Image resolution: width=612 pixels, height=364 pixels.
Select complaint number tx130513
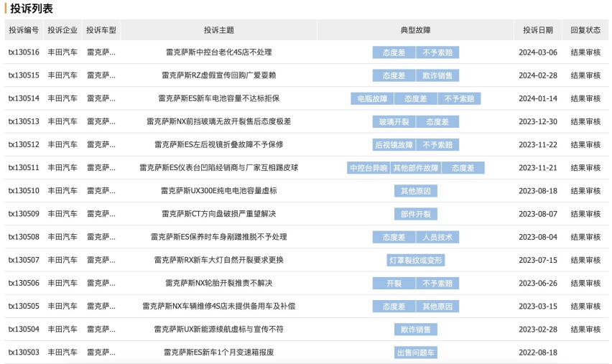coord(24,121)
